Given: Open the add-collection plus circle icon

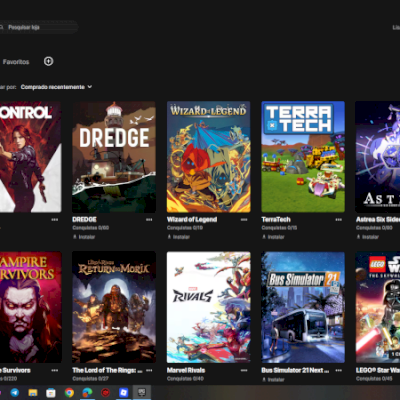Looking at the screenshot, I should coord(49,61).
